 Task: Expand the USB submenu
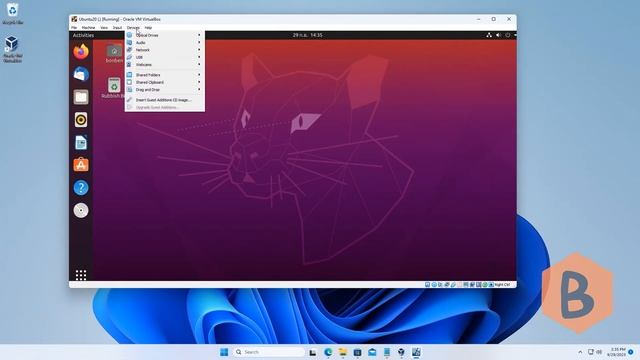click(x=165, y=58)
